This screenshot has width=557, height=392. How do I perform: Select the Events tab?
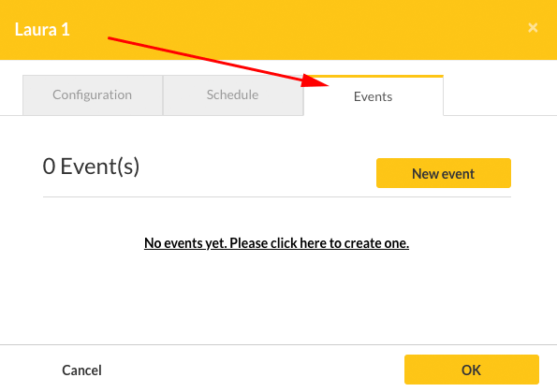[x=373, y=95]
